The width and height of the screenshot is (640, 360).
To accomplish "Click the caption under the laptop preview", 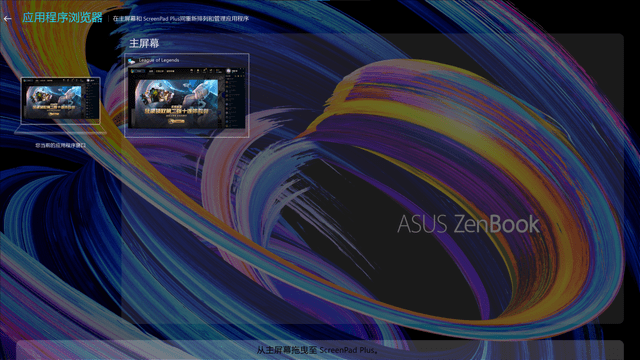I will tap(60, 145).
